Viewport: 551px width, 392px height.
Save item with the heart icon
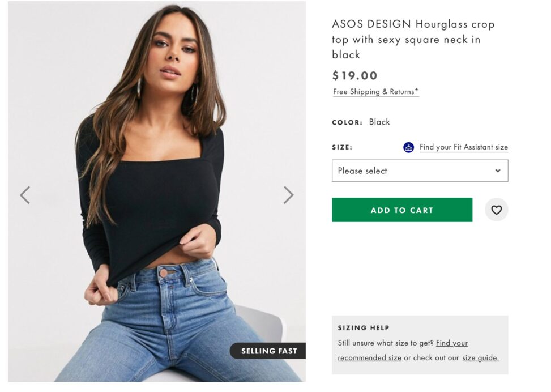[496, 210]
